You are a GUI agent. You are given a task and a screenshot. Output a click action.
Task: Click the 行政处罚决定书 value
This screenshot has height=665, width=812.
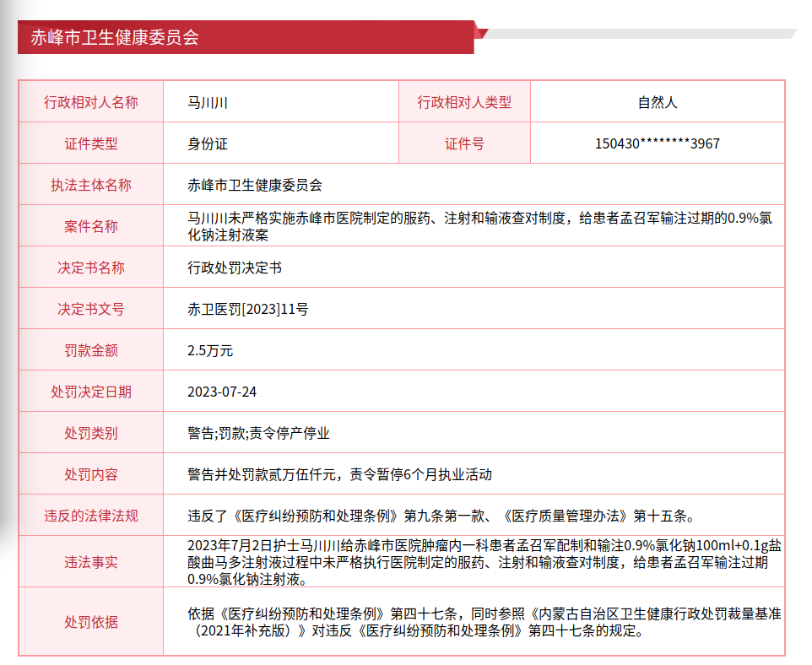tap(235, 268)
